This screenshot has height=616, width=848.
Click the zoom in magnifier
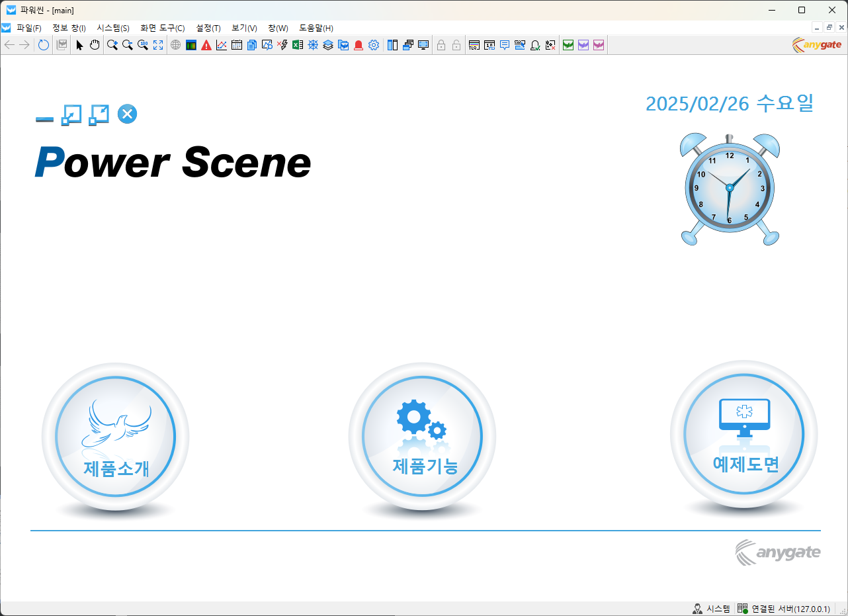tap(112, 45)
